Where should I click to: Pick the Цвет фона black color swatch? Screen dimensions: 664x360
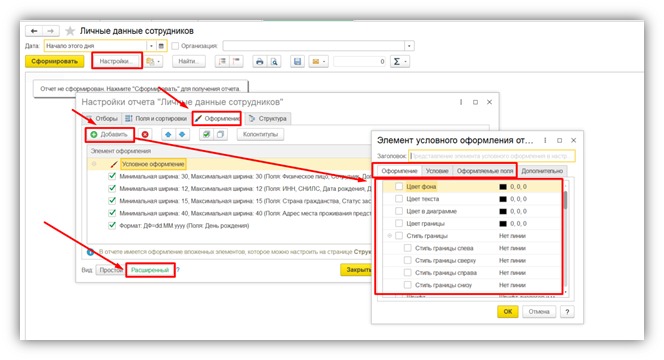coord(503,187)
